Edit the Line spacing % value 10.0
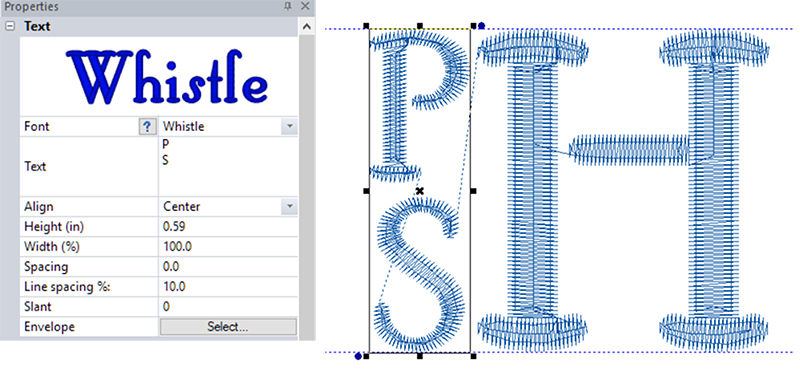Image resolution: width=800 pixels, height=382 pixels. pyautogui.click(x=228, y=287)
